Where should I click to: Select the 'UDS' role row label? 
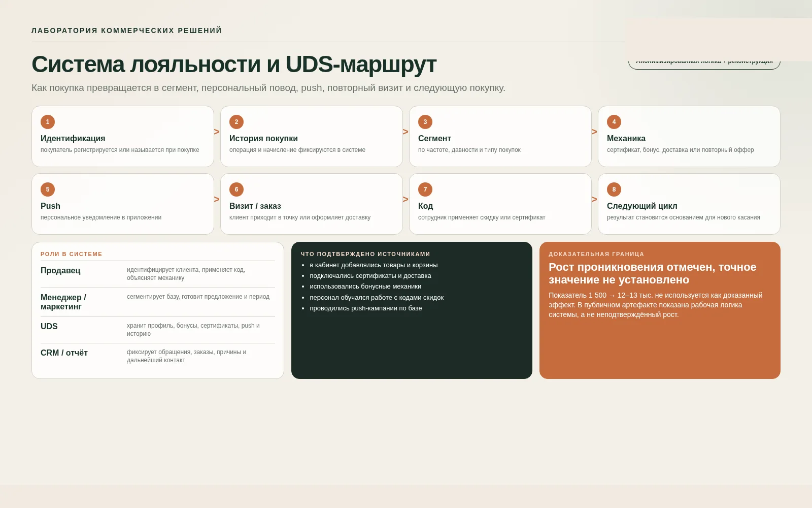pyautogui.click(x=49, y=327)
